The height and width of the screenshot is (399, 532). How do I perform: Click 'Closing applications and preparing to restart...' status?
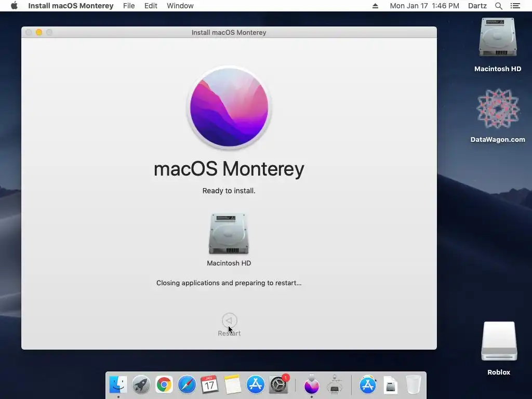[229, 283]
